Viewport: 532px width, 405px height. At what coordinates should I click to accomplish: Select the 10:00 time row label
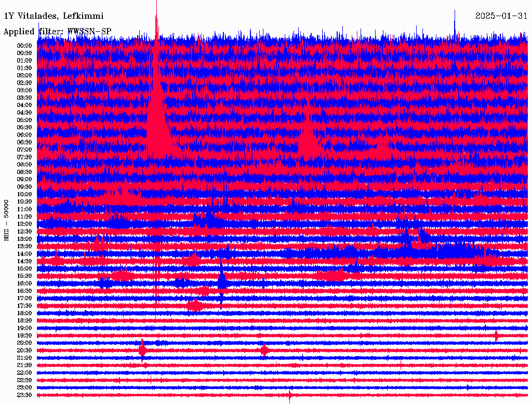click(x=24, y=194)
